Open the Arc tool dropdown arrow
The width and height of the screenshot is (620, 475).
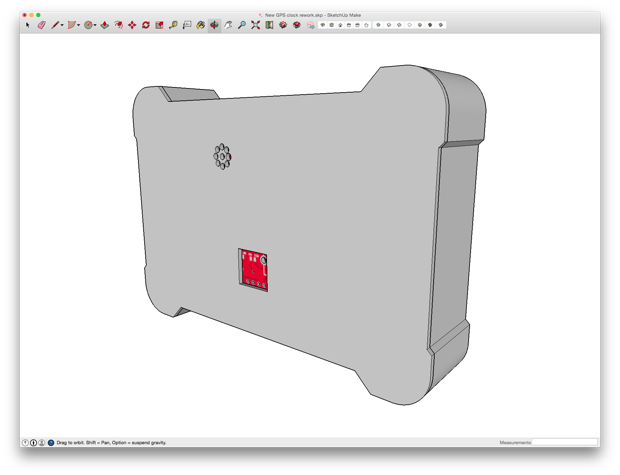(95, 25)
